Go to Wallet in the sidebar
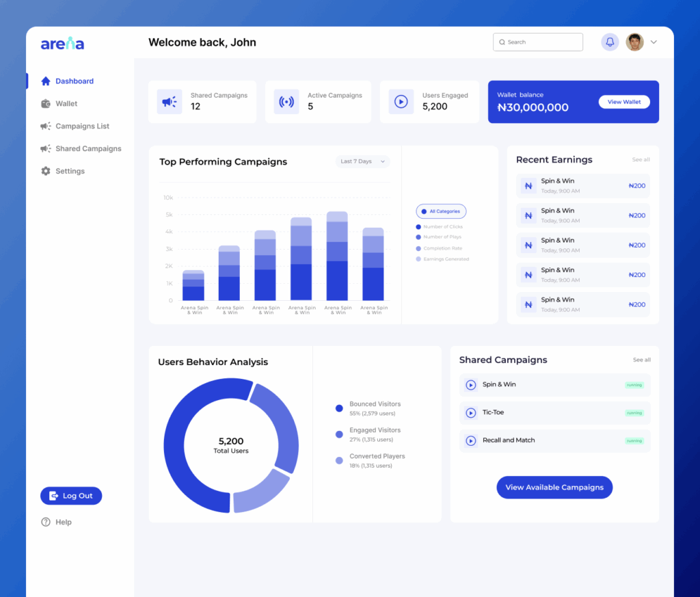 pos(66,104)
